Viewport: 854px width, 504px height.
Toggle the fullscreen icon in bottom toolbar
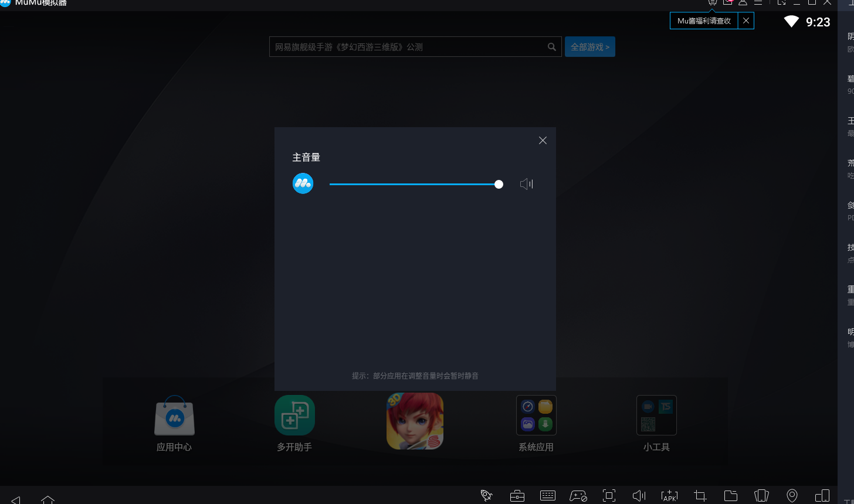click(x=609, y=496)
